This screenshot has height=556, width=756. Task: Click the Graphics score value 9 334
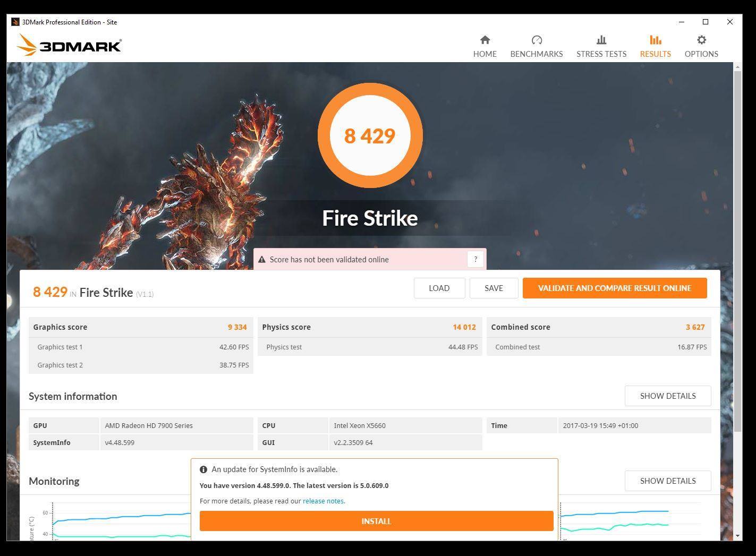(237, 327)
